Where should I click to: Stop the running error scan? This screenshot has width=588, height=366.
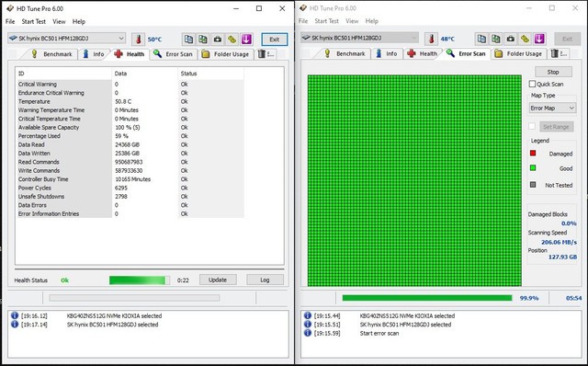tap(553, 72)
